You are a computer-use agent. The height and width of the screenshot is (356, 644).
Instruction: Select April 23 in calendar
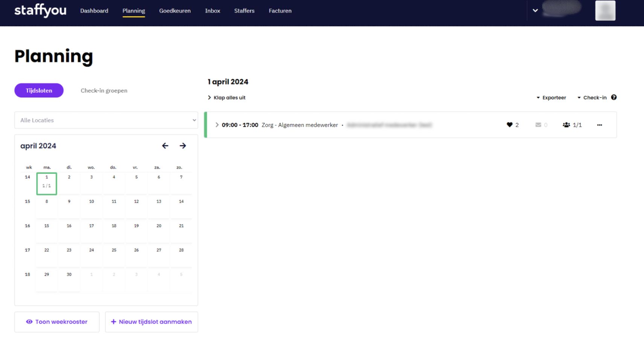tap(69, 256)
